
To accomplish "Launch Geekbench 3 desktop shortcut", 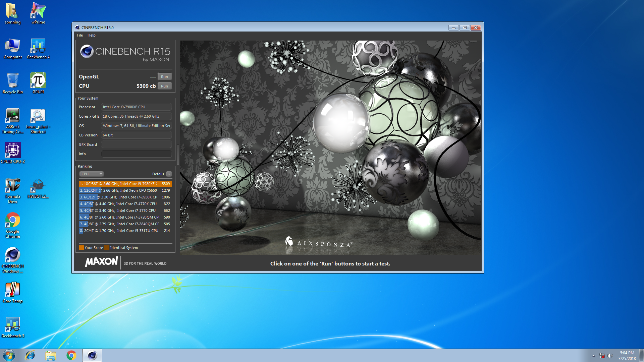I will click(13, 327).
